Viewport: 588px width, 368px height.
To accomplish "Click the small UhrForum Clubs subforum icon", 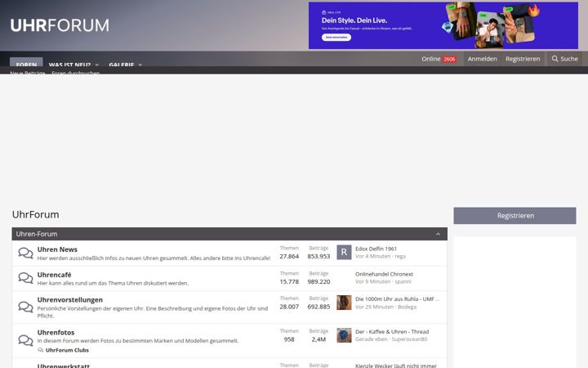I will point(41,350).
